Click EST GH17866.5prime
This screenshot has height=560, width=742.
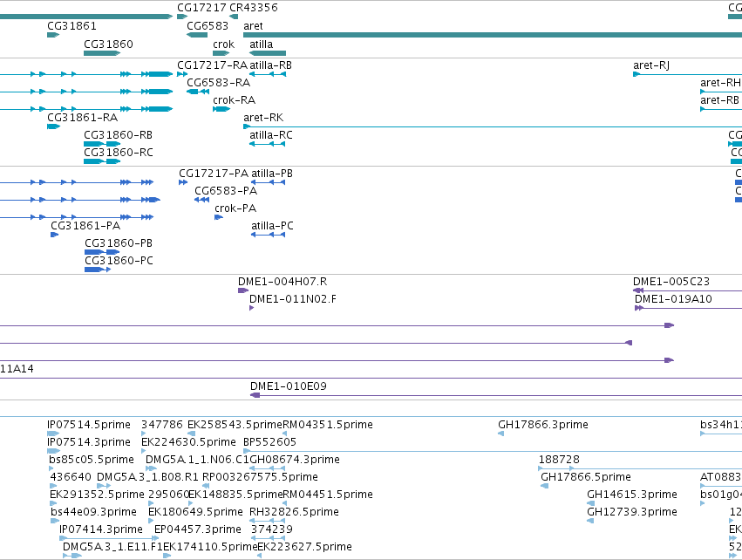point(544,486)
